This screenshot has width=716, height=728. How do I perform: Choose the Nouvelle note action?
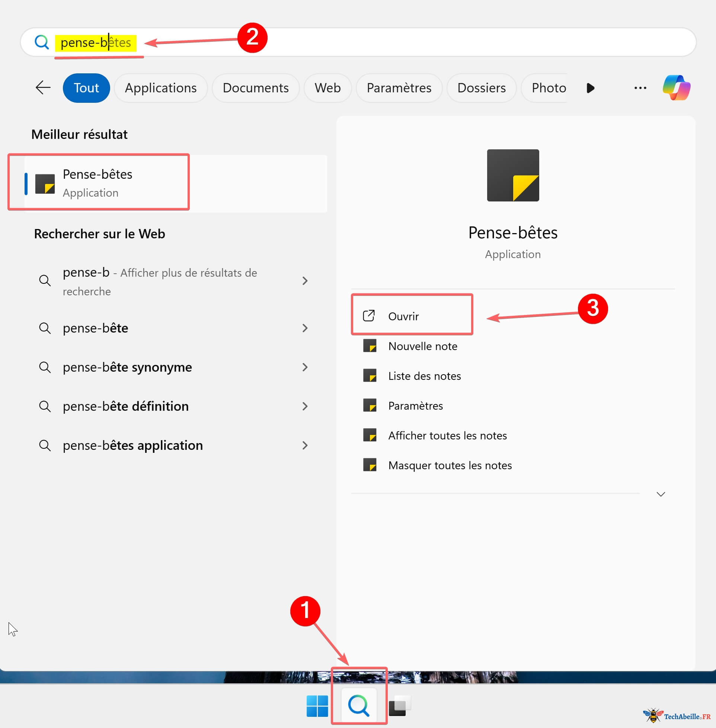tap(422, 346)
